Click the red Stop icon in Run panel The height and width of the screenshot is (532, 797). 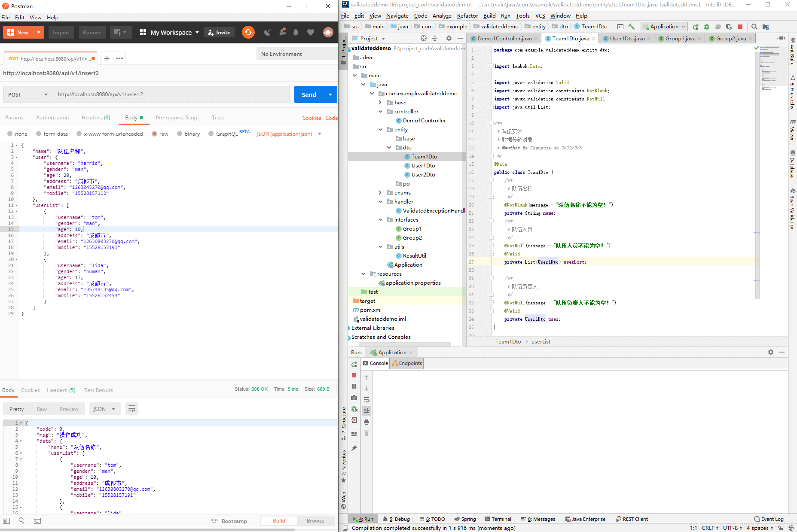point(354,375)
